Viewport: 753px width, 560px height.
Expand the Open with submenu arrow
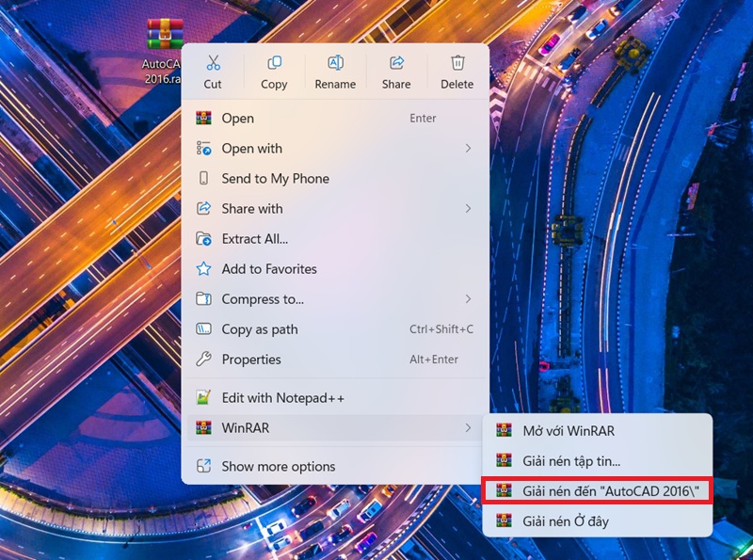click(x=468, y=149)
